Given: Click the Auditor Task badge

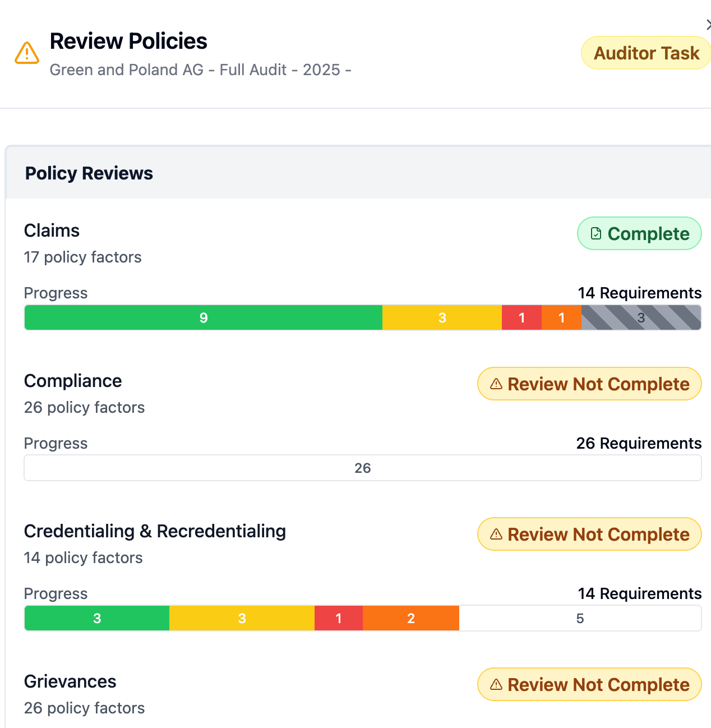Looking at the screenshot, I should point(645,53).
